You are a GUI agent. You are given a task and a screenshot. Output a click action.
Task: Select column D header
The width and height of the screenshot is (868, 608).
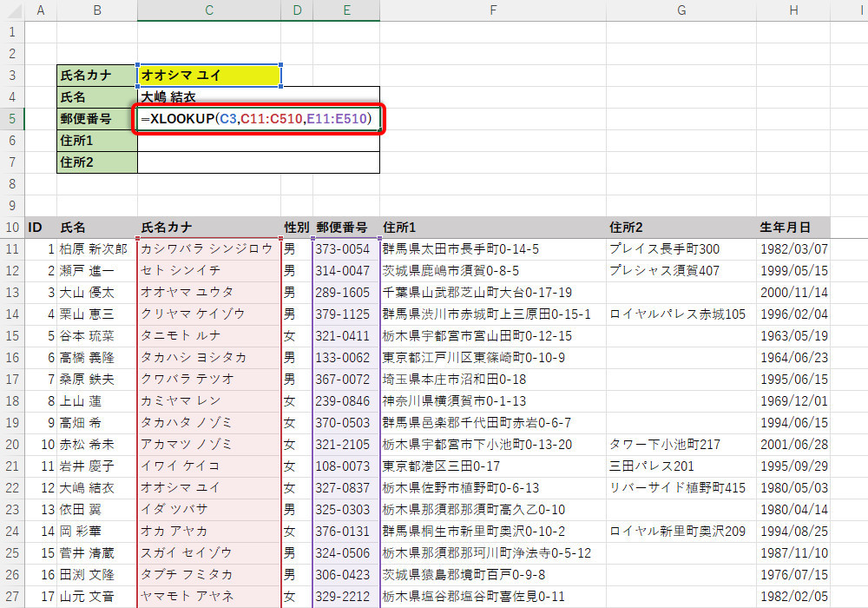click(x=297, y=10)
